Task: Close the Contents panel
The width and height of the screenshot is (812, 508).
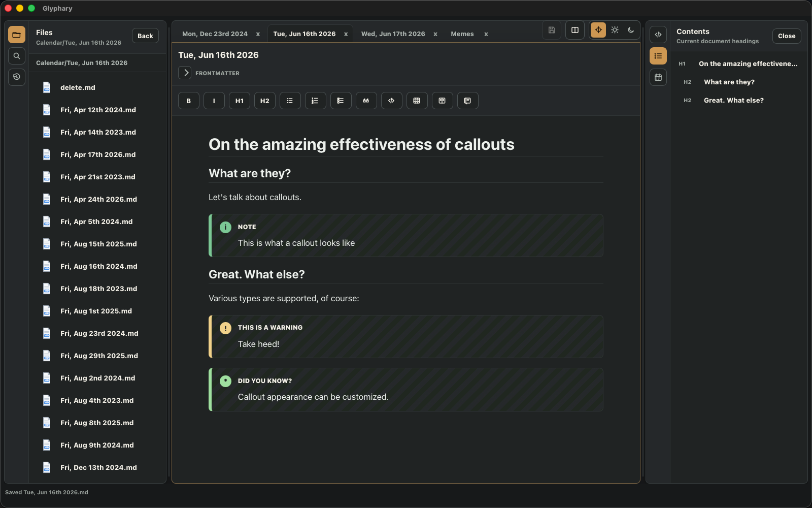Action: point(787,36)
